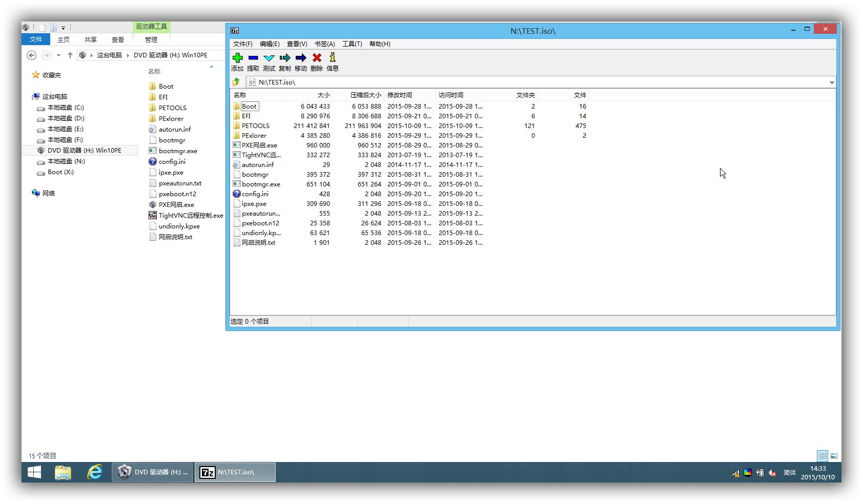Select PETOOLS folder in Explorer file list
Image resolution: width=863 pixels, height=504 pixels.
(x=172, y=108)
